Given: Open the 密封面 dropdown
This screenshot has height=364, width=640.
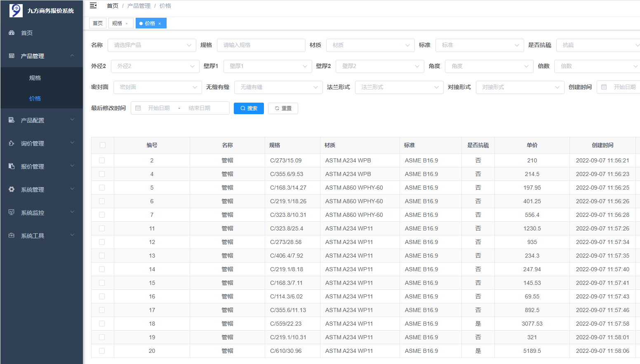Looking at the screenshot, I should click(x=158, y=87).
